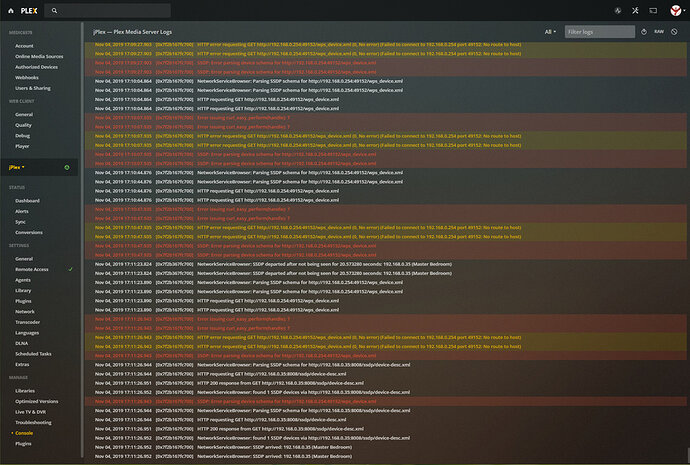This screenshot has height=465, width=690.
Task: Open General under Settings section
Action: pyautogui.click(x=24, y=259)
